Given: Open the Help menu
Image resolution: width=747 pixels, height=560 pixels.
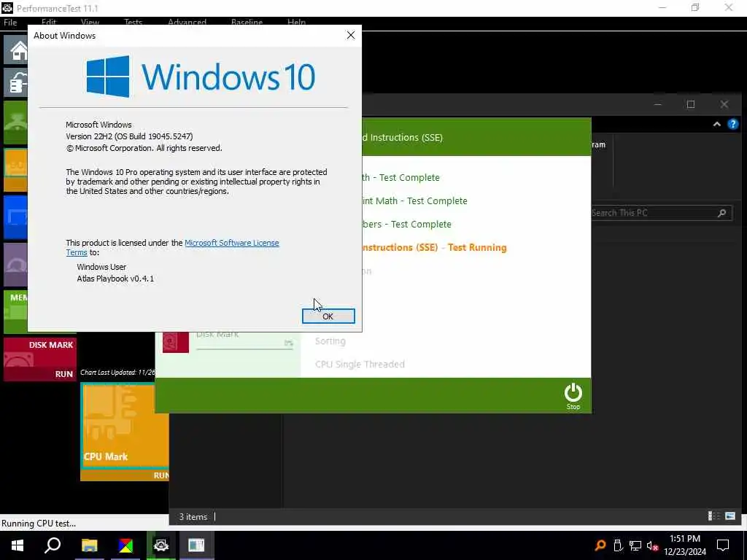Looking at the screenshot, I should tap(296, 23).
